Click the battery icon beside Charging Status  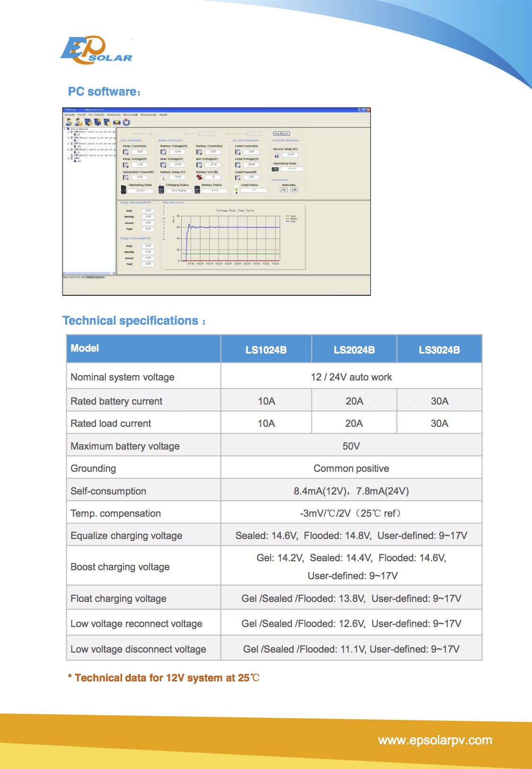pos(161,190)
